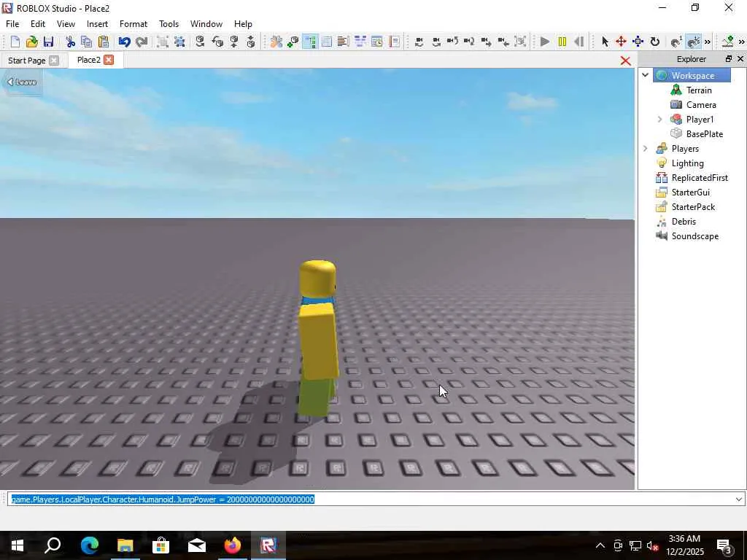747x560 pixels.
Task: Click the Leave button in the viewport
Action: click(22, 82)
